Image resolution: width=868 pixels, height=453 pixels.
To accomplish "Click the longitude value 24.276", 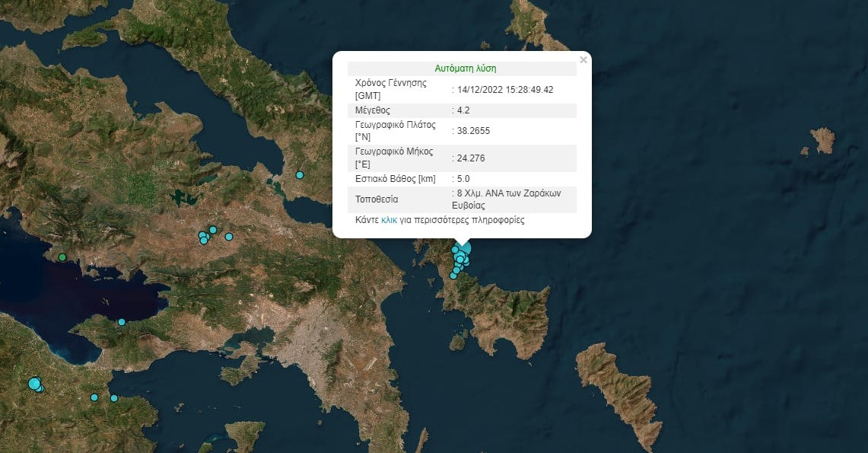I will (x=470, y=158).
